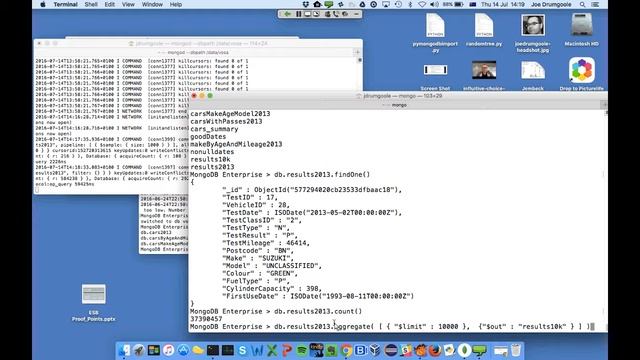Open Spotify in the dock
This screenshot has width=640, height=360.
click(x=302, y=350)
